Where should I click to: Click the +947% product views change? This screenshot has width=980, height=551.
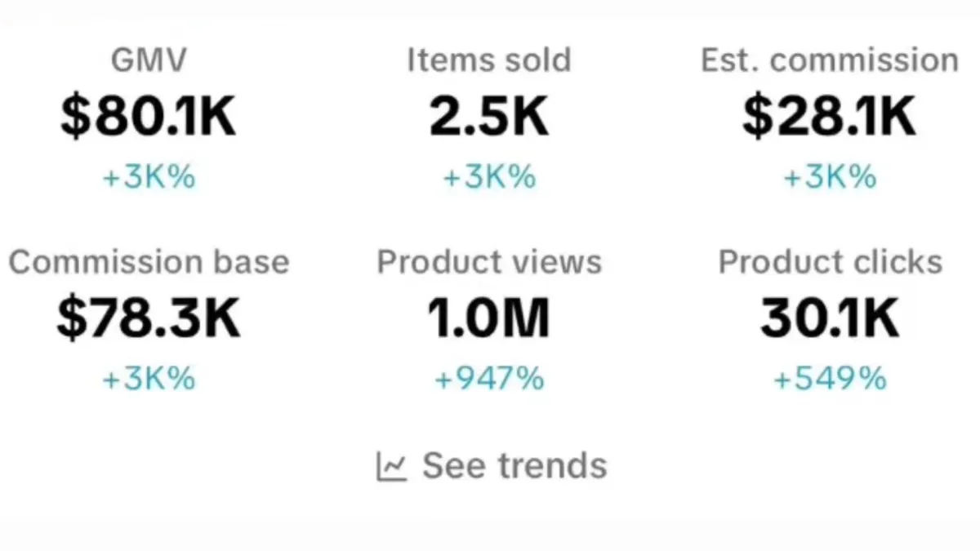489,379
